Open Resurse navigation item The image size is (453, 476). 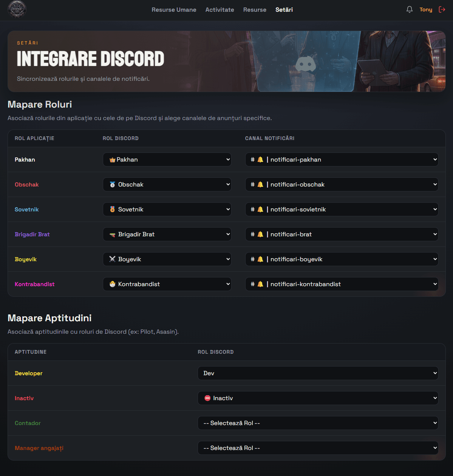(255, 10)
